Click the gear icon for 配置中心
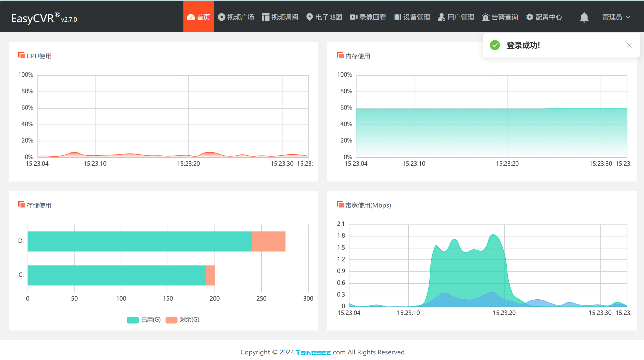The height and width of the screenshot is (360, 644). pyautogui.click(x=530, y=17)
